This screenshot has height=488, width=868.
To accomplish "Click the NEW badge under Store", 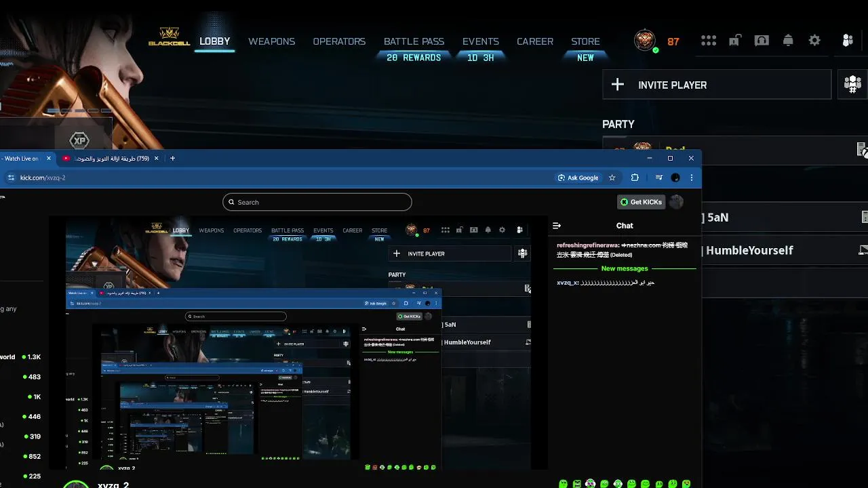I will pyautogui.click(x=585, y=58).
